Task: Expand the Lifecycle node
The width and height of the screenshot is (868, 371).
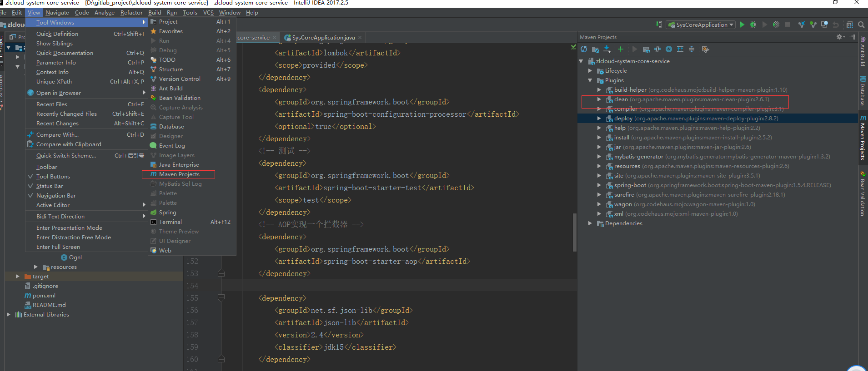Action: (x=590, y=71)
